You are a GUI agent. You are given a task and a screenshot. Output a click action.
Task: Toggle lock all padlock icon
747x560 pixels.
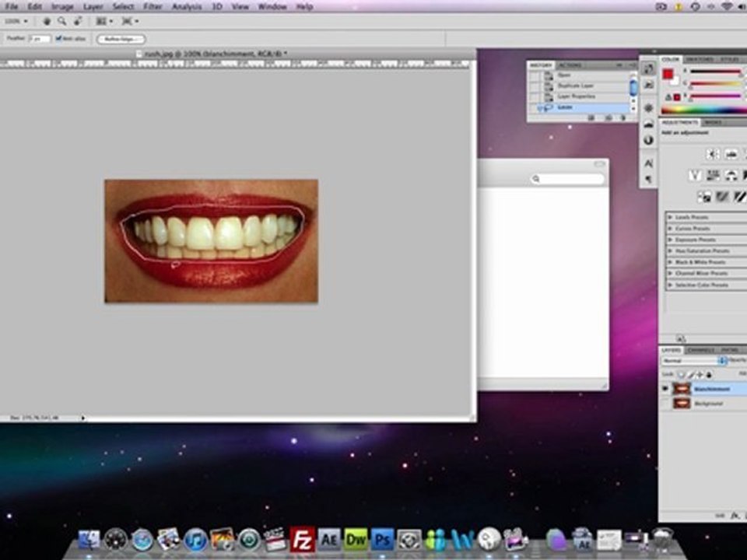coord(709,375)
